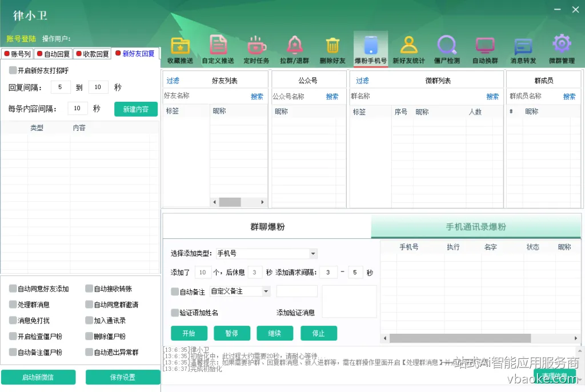
Task: Check 删除僵尸粉 option
Action: coord(89,337)
